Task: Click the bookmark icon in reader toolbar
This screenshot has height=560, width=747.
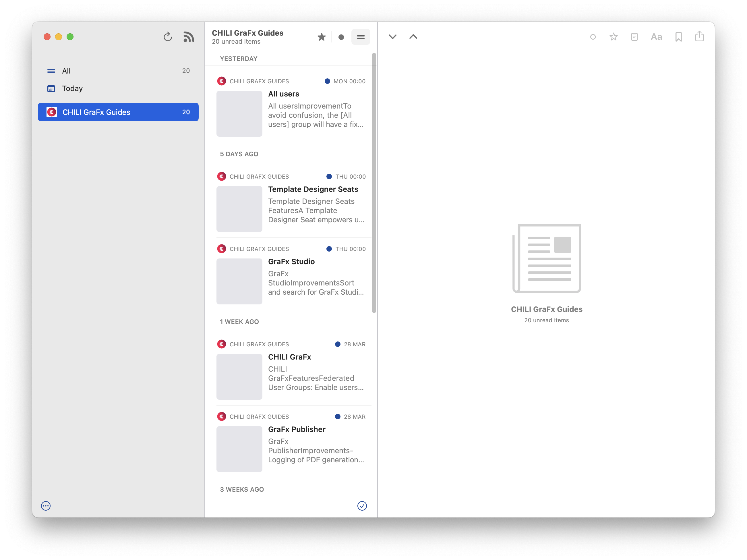Action: click(678, 37)
